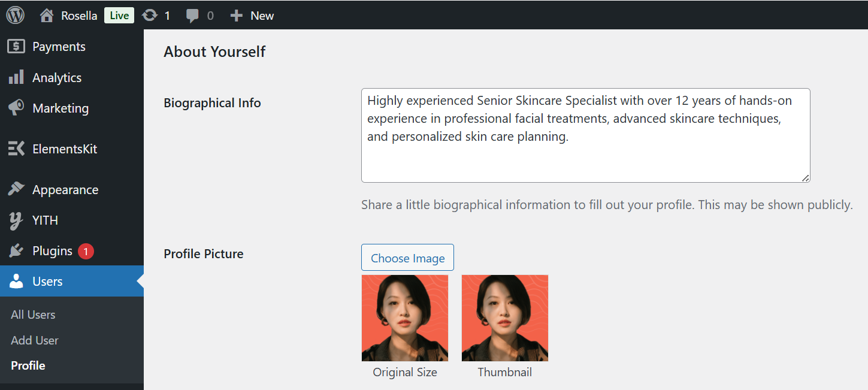
Task: Click the Choose Image button
Action: click(407, 257)
